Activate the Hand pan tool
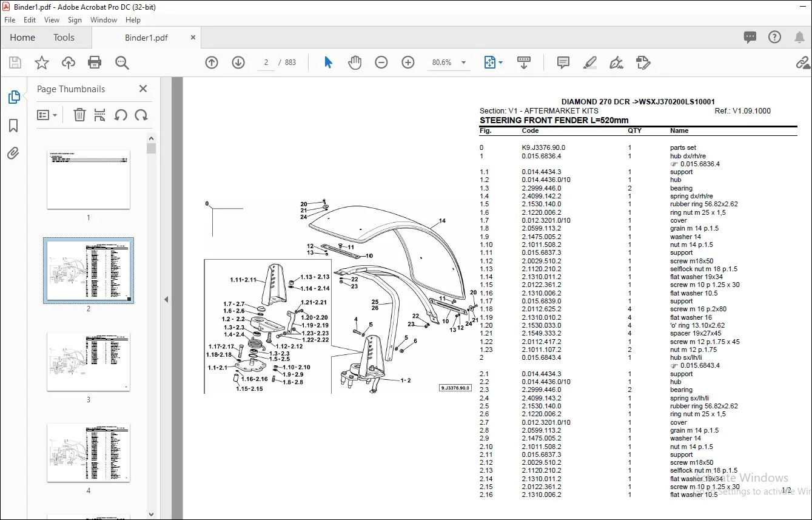 (355, 62)
